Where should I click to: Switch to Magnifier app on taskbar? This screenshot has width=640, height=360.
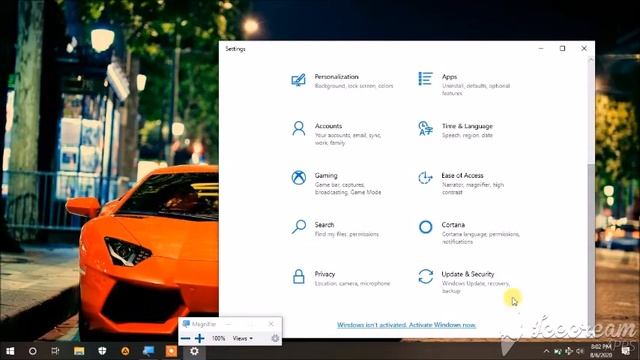click(x=148, y=351)
